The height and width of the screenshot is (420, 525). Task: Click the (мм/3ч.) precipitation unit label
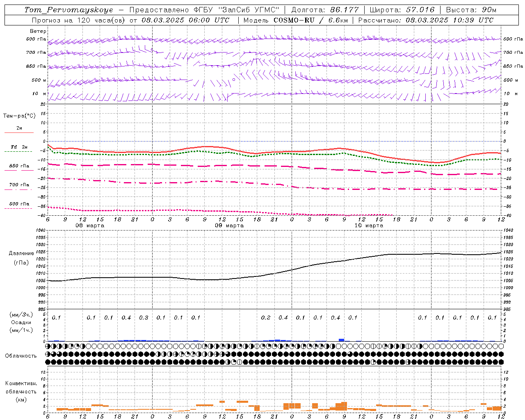21,315
